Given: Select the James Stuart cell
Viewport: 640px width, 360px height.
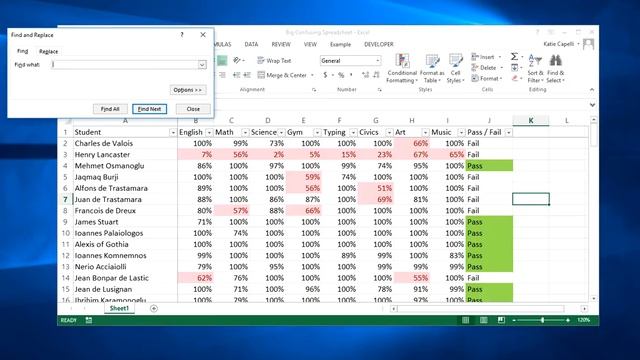Looking at the screenshot, I should pos(125,222).
